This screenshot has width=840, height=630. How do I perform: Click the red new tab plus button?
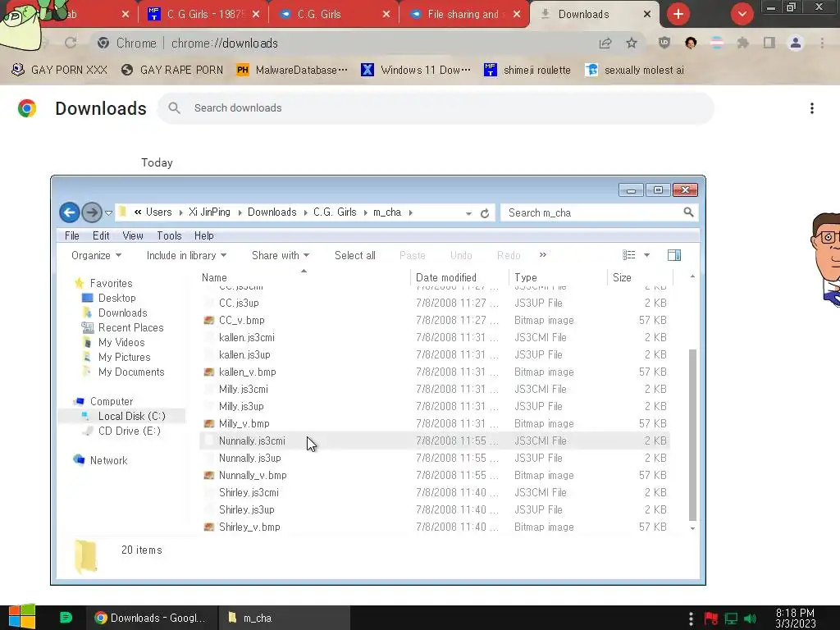pyautogui.click(x=678, y=14)
